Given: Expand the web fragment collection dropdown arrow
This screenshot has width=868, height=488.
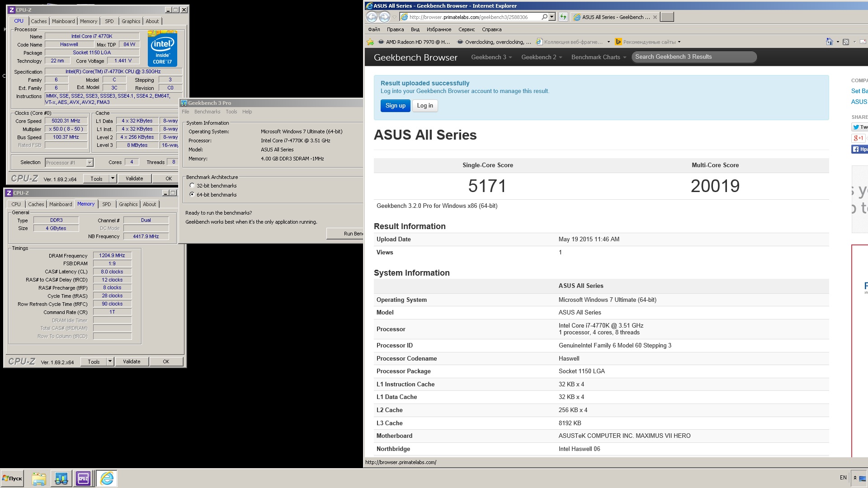Looking at the screenshot, I should (x=609, y=42).
